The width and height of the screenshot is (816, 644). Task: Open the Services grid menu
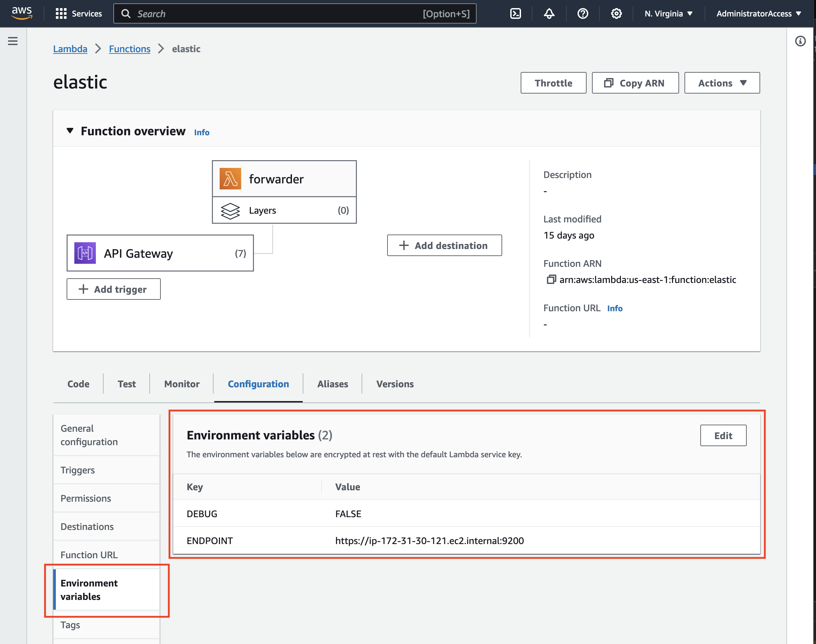pos(78,13)
